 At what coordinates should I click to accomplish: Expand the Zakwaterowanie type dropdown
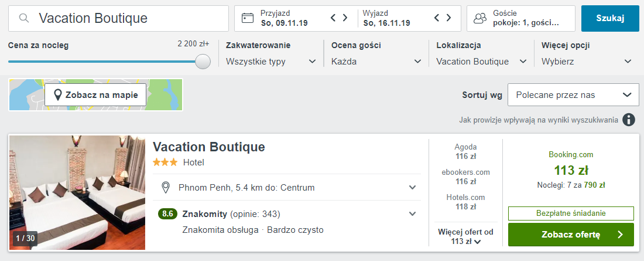[x=271, y=62]
